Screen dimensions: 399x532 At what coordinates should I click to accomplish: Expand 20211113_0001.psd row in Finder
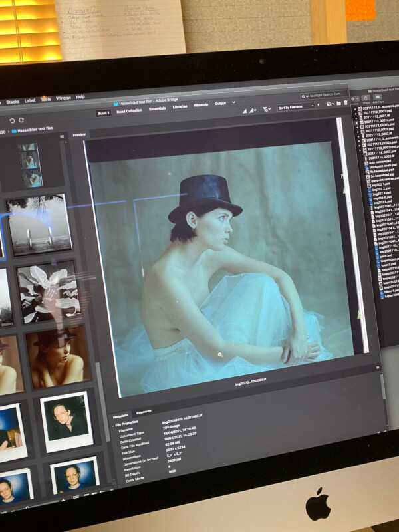(x=356, y=114)
